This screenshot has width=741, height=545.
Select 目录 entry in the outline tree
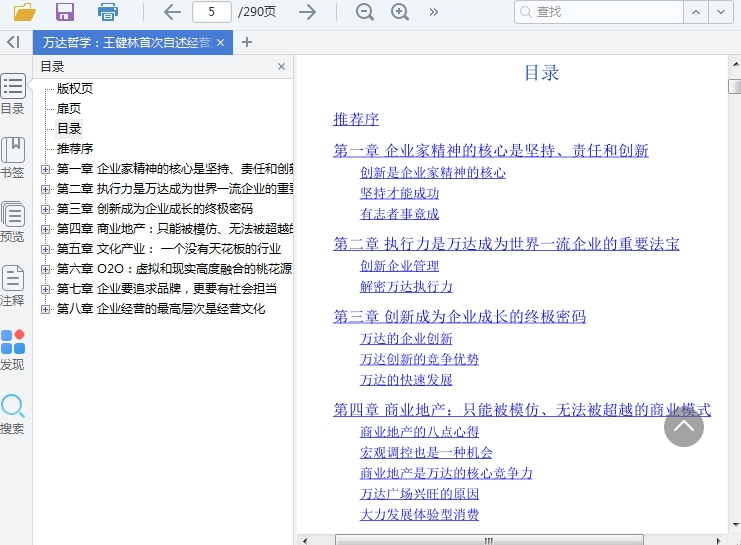pos(69,129)
